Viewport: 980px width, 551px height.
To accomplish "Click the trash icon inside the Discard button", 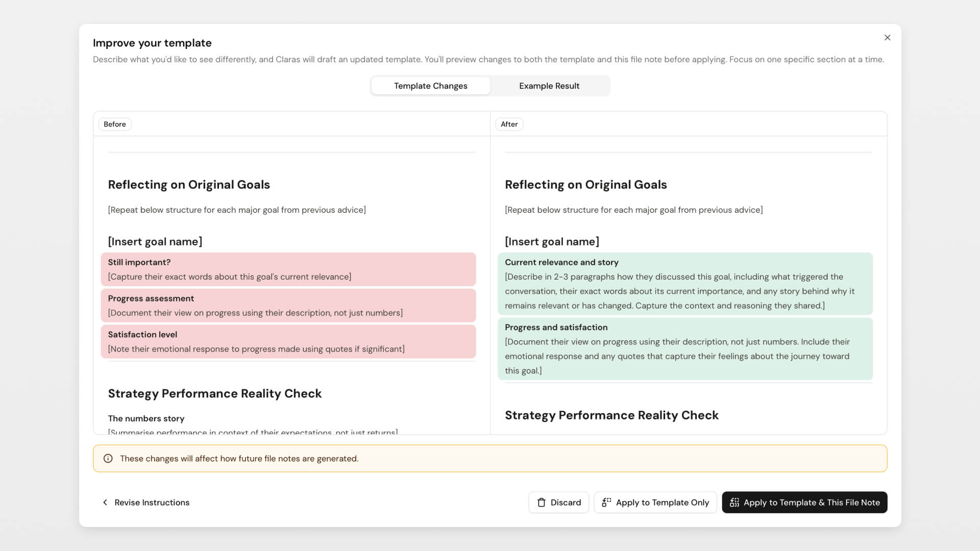I will 541,502.
